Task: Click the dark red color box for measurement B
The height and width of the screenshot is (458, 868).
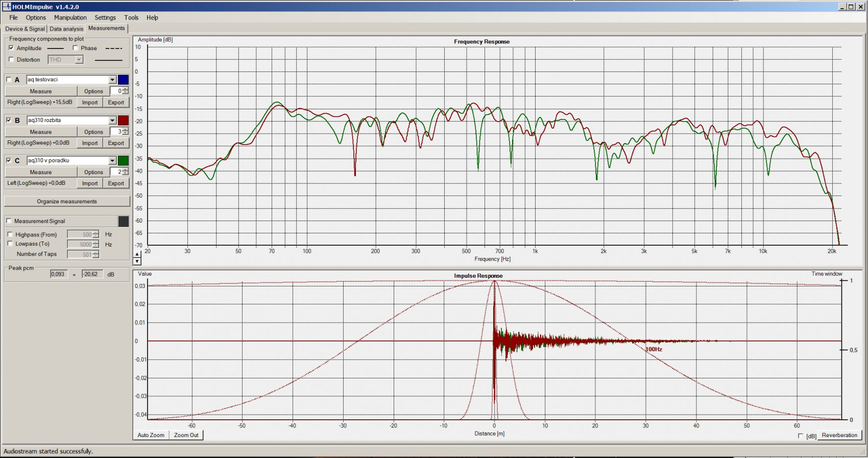Action: 123,120
